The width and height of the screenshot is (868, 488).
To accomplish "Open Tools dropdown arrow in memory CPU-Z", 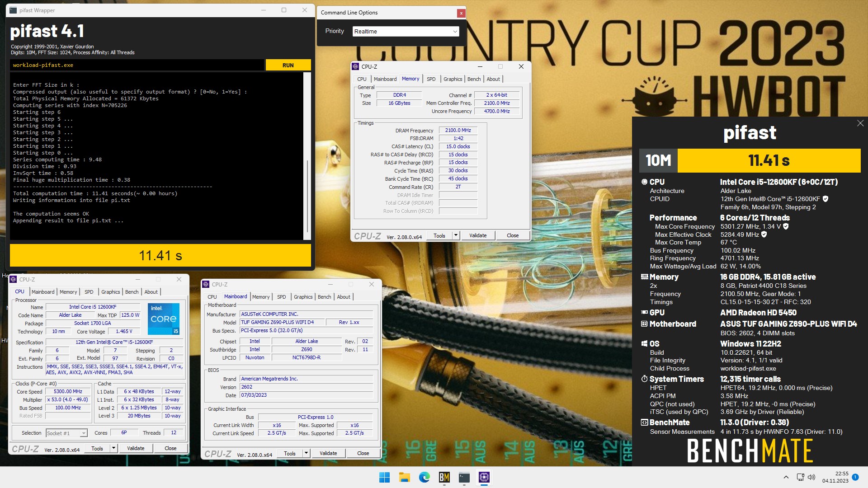I will click(x=456, y=235).
